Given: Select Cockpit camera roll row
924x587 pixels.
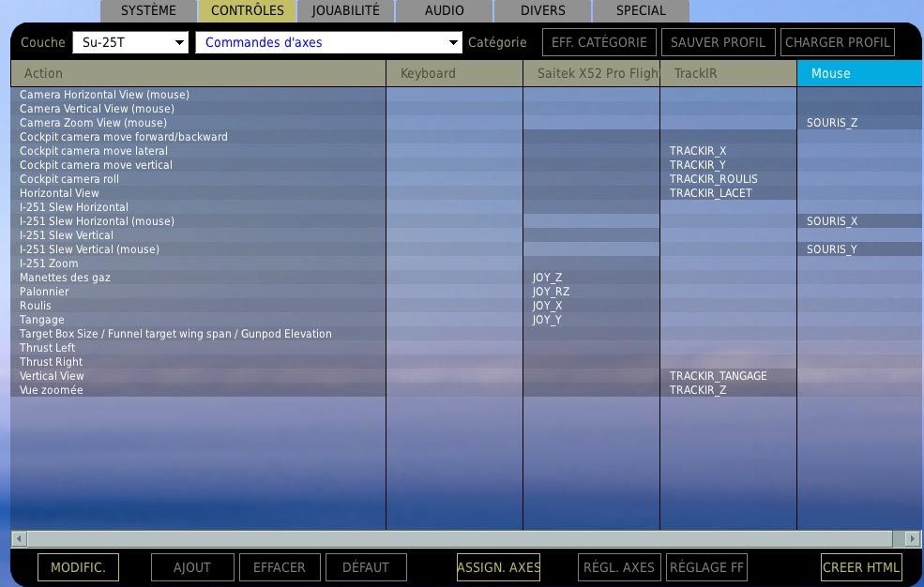Looking at the screenshot, I should [198, 180].
